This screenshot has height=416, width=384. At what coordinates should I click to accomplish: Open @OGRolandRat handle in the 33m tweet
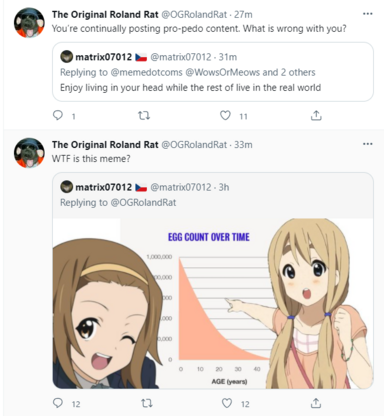coord(194,145)
